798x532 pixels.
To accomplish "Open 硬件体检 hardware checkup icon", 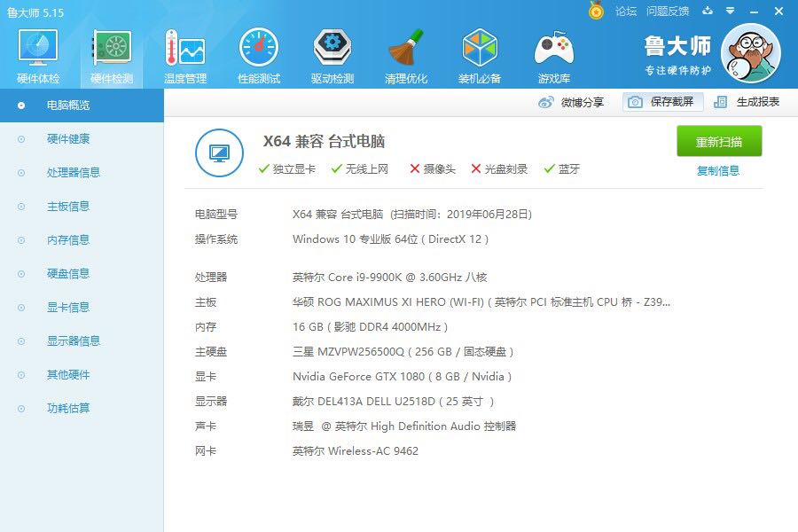I will click(38, 47).
